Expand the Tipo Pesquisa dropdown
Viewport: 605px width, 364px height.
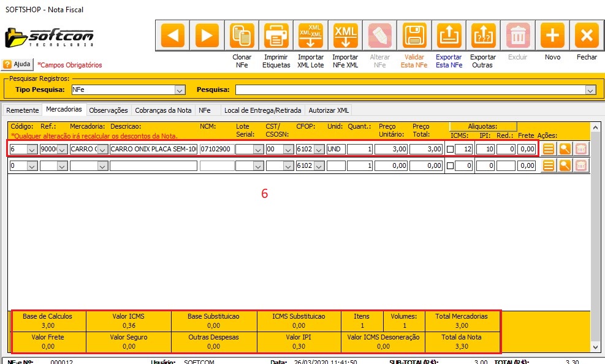(180, 90)
